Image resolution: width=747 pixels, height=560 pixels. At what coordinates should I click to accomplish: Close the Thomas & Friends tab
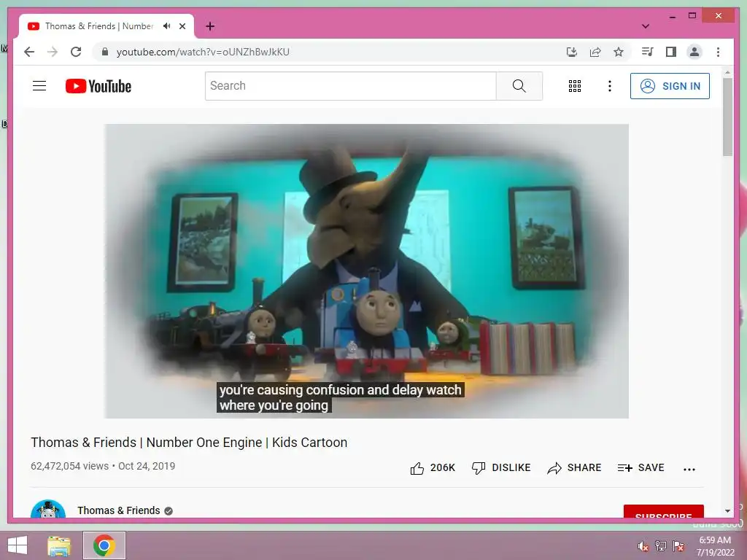[x=182, y=26]
